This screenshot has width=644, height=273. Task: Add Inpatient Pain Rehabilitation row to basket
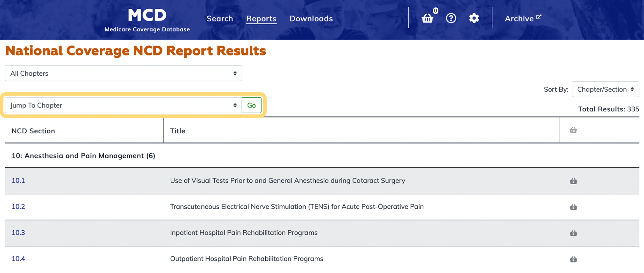pyautogui.click(x=573, y=233)
